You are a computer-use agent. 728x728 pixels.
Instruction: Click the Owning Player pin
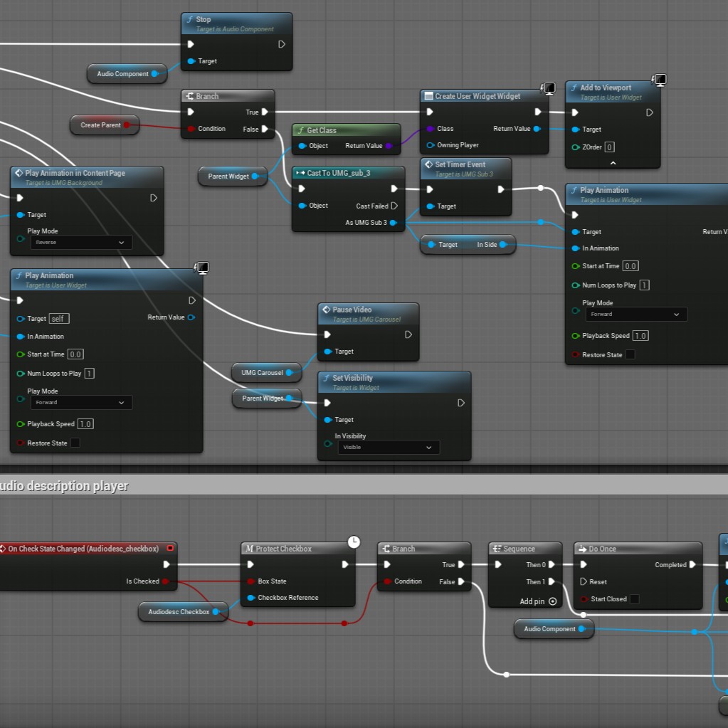point(431,145)
